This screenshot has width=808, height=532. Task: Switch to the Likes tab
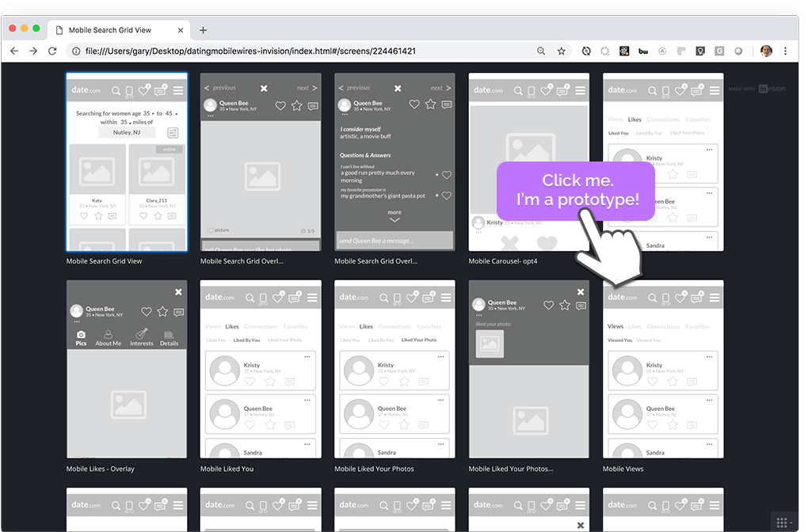coord(232,327)
